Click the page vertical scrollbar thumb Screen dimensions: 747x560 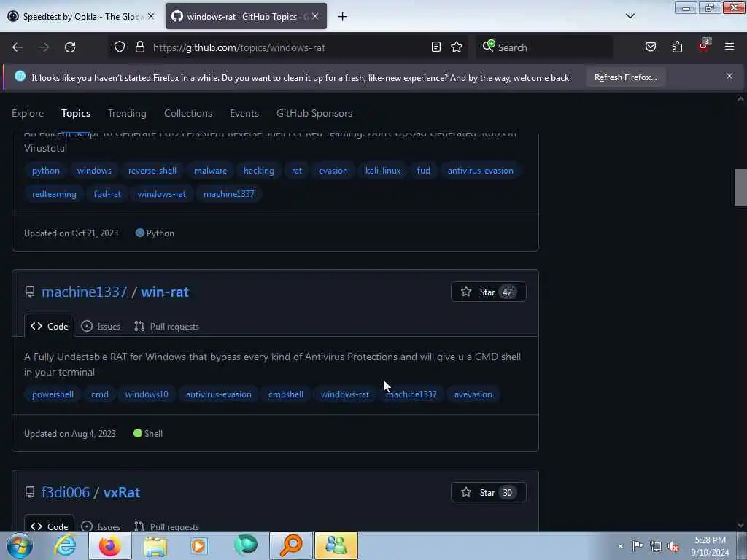coord(740,187)
